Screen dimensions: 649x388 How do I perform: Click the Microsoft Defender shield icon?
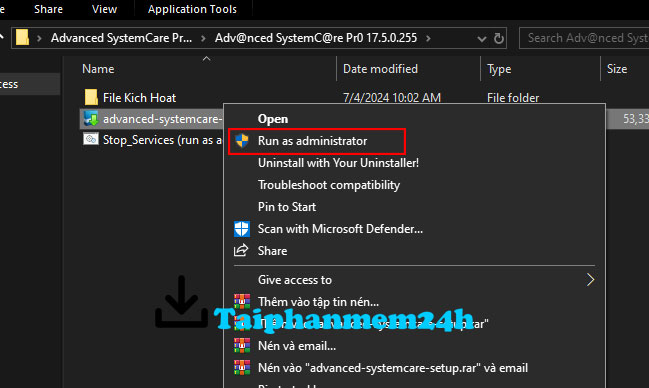tap(242, 229)
